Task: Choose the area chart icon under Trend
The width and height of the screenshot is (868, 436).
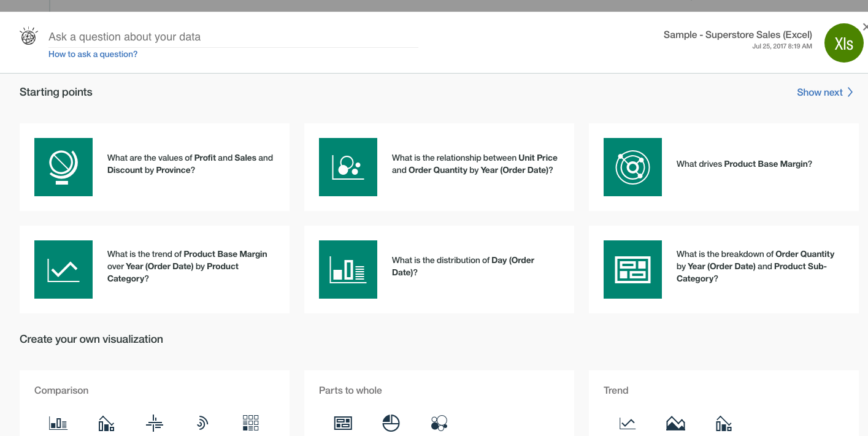Action: coord(675,423)
